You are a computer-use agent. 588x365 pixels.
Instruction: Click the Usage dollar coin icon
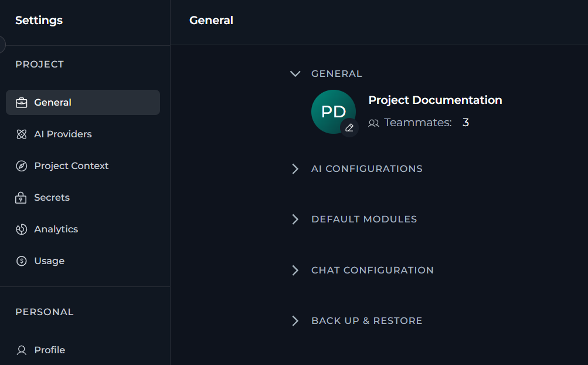[x=21, y=261]
